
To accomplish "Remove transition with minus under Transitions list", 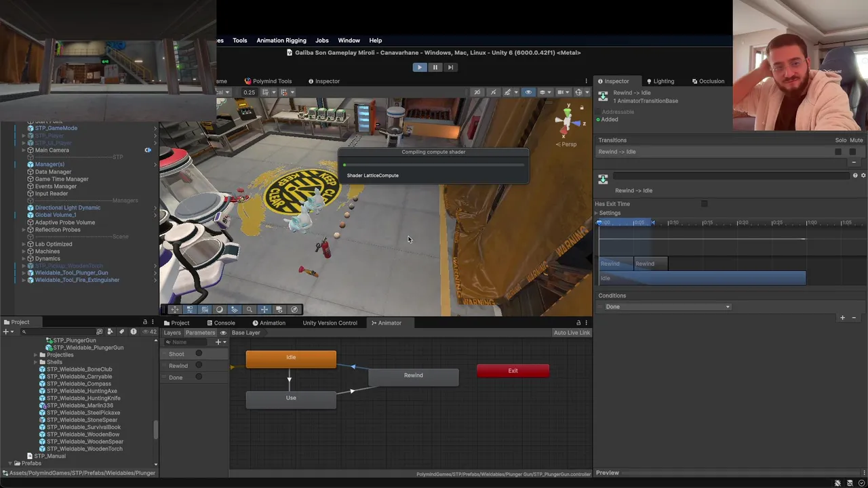I will point(854,163).
